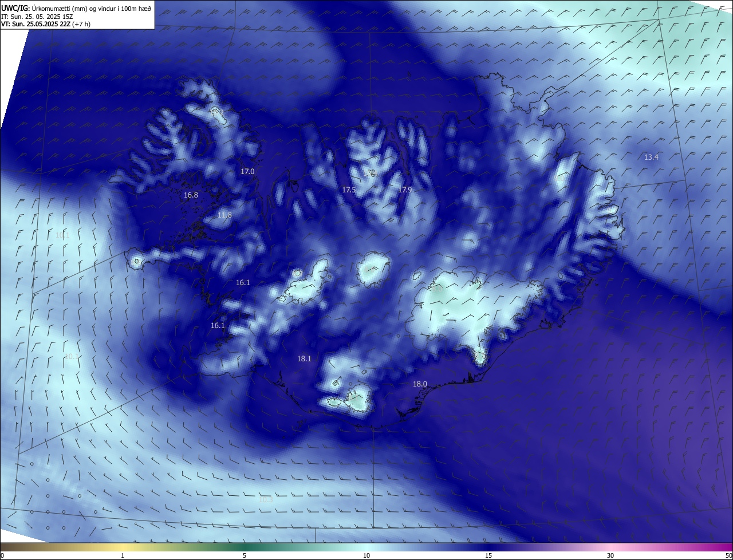Click the 11.8 value label
This screenshot has width=733, height=560.
coord(224,215)
